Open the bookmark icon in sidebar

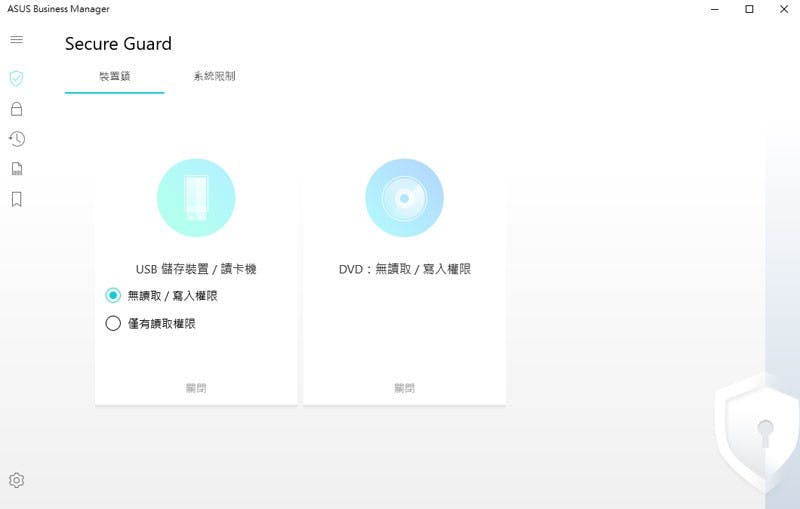click(16, 199)
